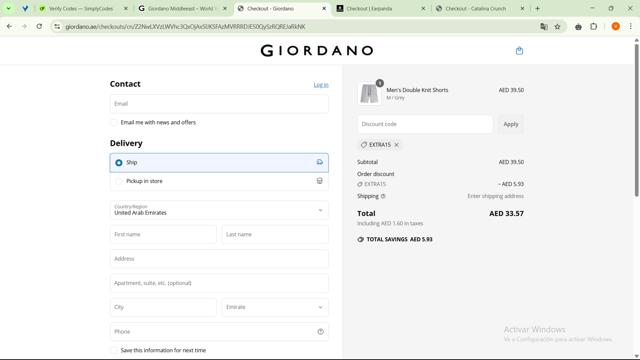Open the Country/Region dropdown
Screen dimensions: 640x360
coord(219,210)
